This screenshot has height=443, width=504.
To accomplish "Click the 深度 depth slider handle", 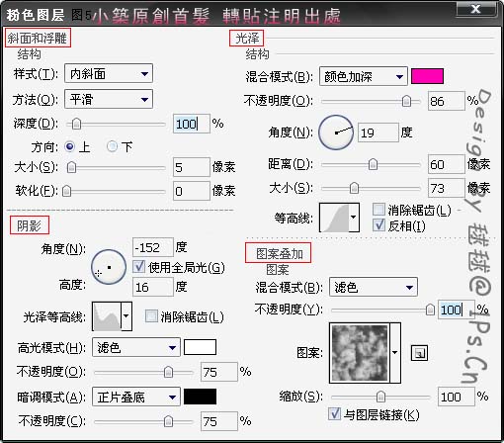I will [76, 124].
